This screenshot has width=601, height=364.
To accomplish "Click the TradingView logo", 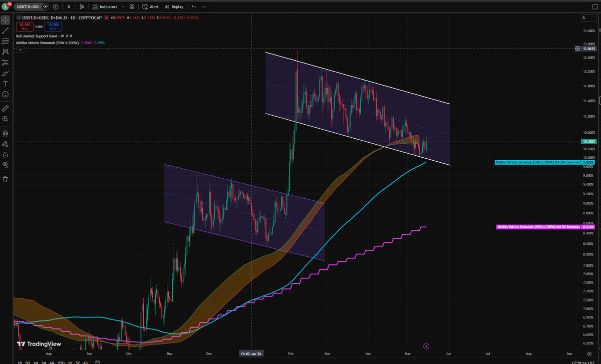I will 39,344.
